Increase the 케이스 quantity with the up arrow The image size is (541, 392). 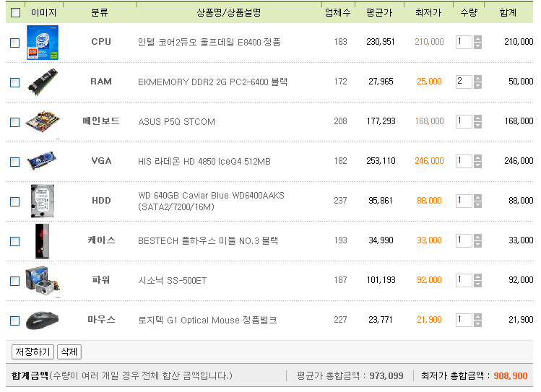tap(477, 238)
